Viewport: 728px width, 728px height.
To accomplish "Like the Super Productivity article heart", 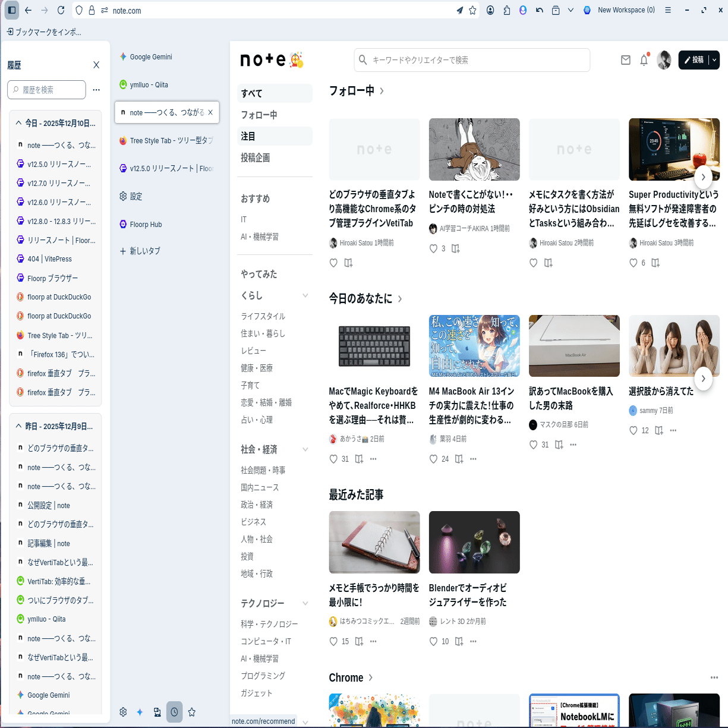I will tap(632, 263).
